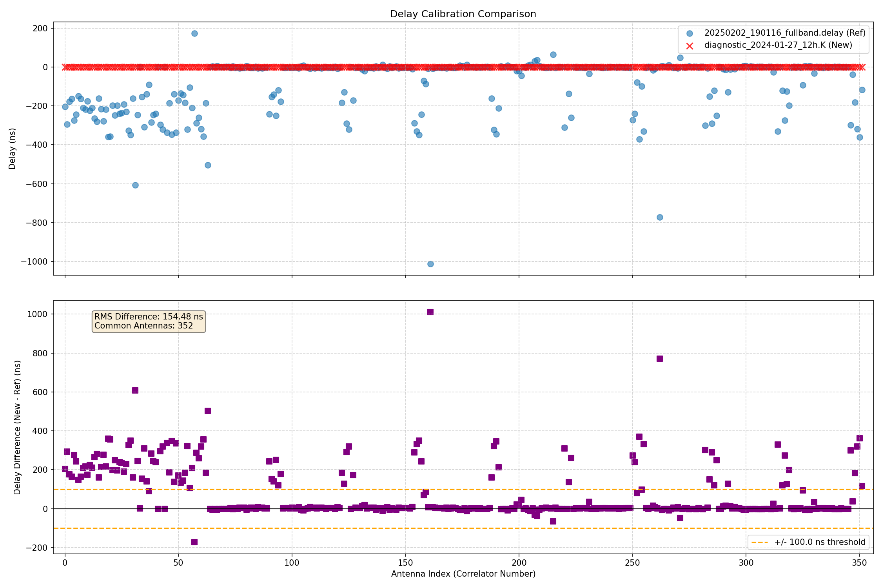Click the diagnostic_2024-01-27_12h.K legend label
Image resolution: width=882 pixels, height=588 pixels.
pyautogui.click(x=778, y=45)
